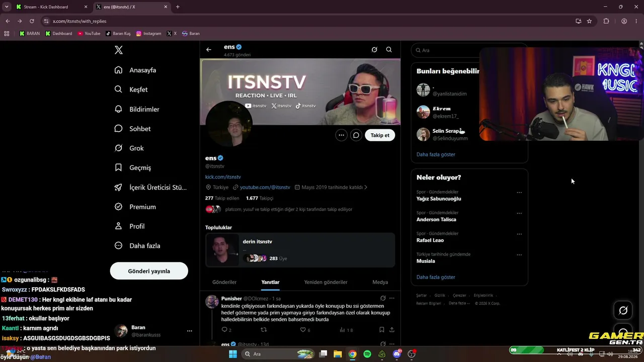644x362 pixels.
Task: Follow ens with Takip et button
Action: coord(380,135)
